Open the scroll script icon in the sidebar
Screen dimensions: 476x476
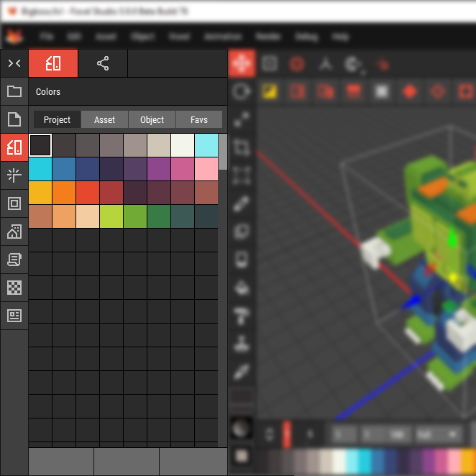pyautogui.click(x=14, y=260)
